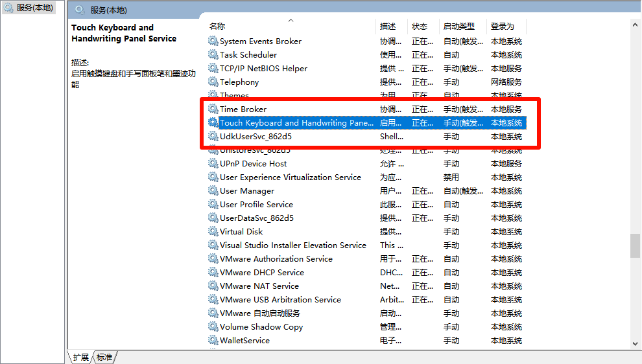Switch to the 扩展 tab
The height and width of the screenshot is (364, 642).
[x=81, y=357]
